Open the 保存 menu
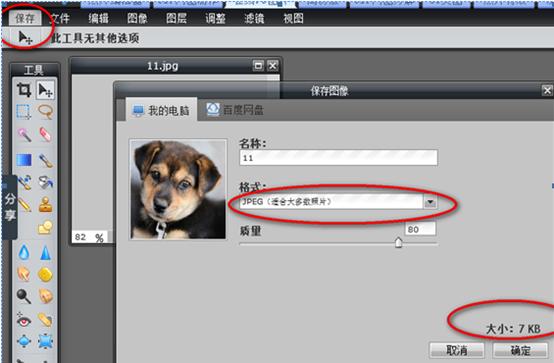Screen dimensions: 554x363 tap(24, 18)
